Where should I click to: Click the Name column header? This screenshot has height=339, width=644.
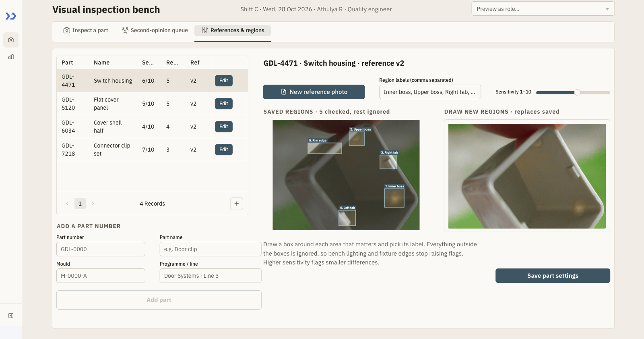tap(102, 62)
